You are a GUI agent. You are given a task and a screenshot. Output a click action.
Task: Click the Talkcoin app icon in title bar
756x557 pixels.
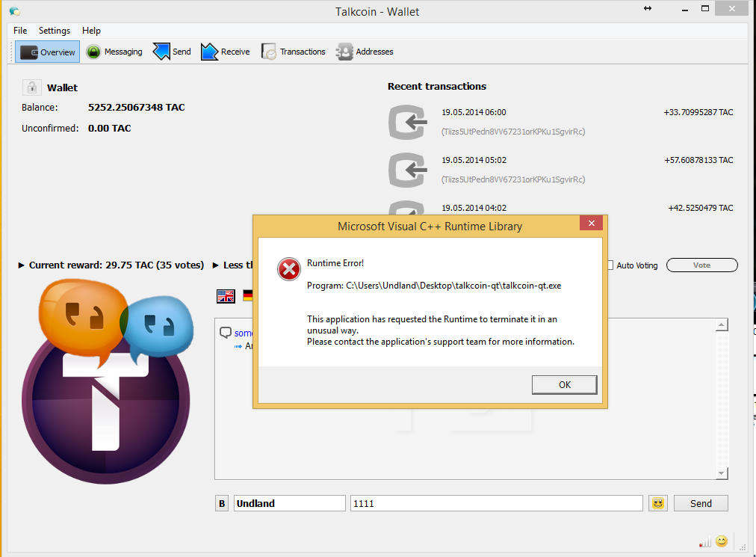tap(14, 11)
